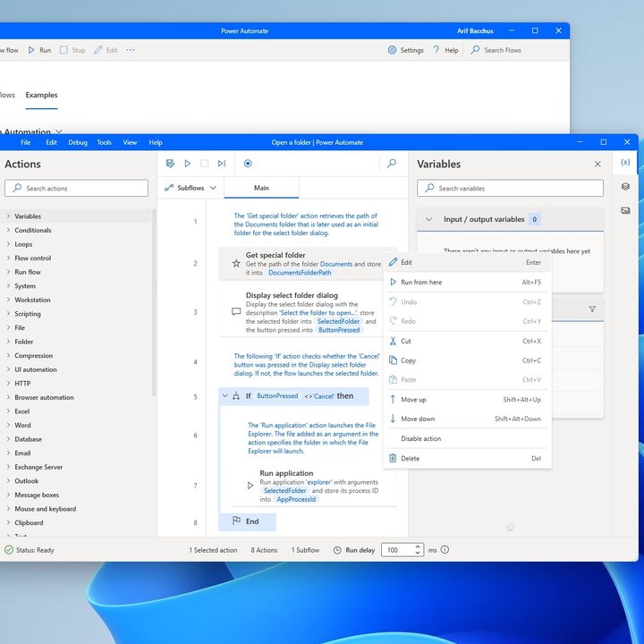
Task: Expand the Conditionals actions group
Action: pyautogui.click(x=8, y=230)
